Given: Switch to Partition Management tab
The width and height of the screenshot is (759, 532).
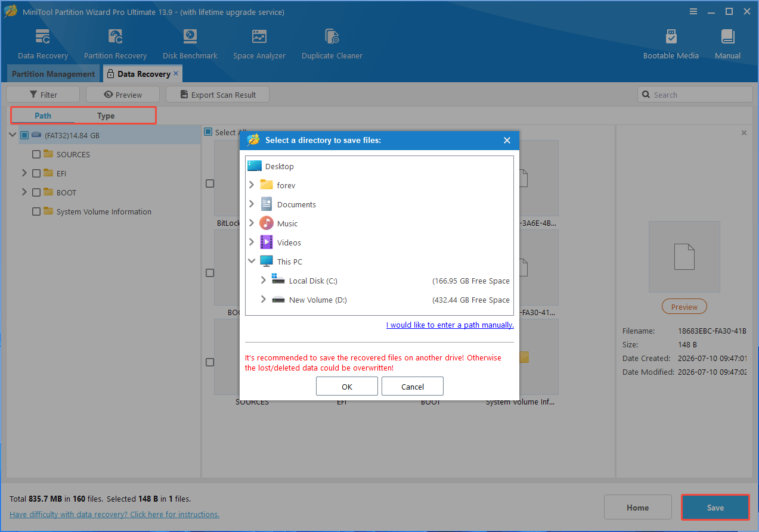Looking at the screenshot, I should (53, 74).
